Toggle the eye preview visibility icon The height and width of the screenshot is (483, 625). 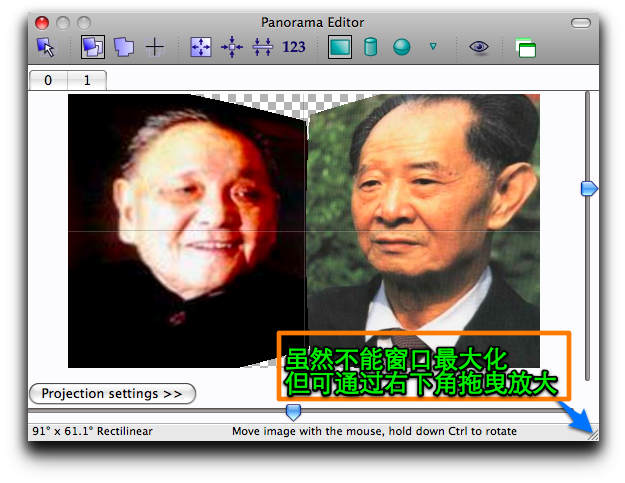[479, 47]
